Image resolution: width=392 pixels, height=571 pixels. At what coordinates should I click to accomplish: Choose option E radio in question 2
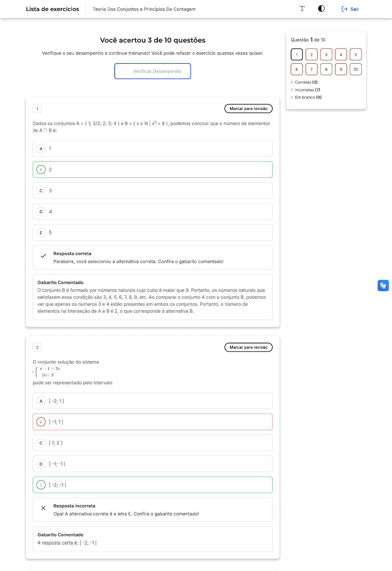click(x=41, y=485)
